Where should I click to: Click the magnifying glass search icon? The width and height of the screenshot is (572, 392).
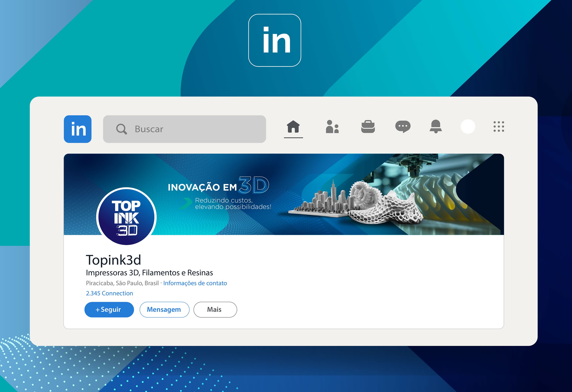[x=121, y=129]
